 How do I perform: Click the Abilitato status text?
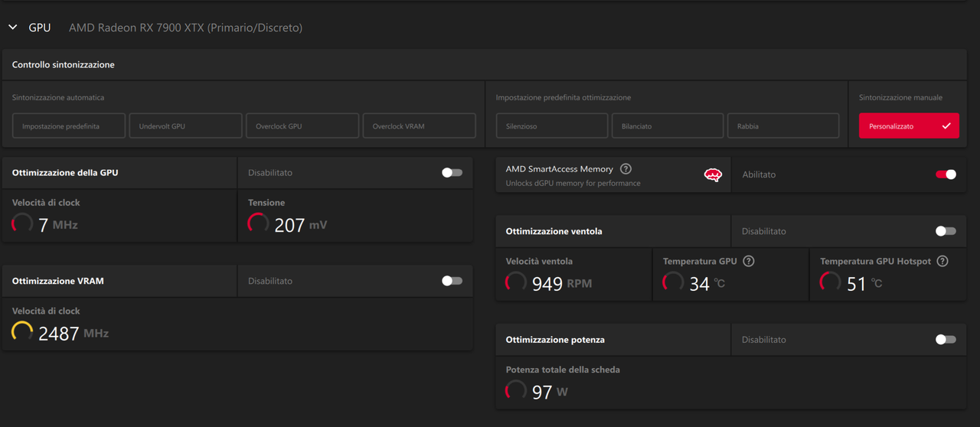pos(759,174)
